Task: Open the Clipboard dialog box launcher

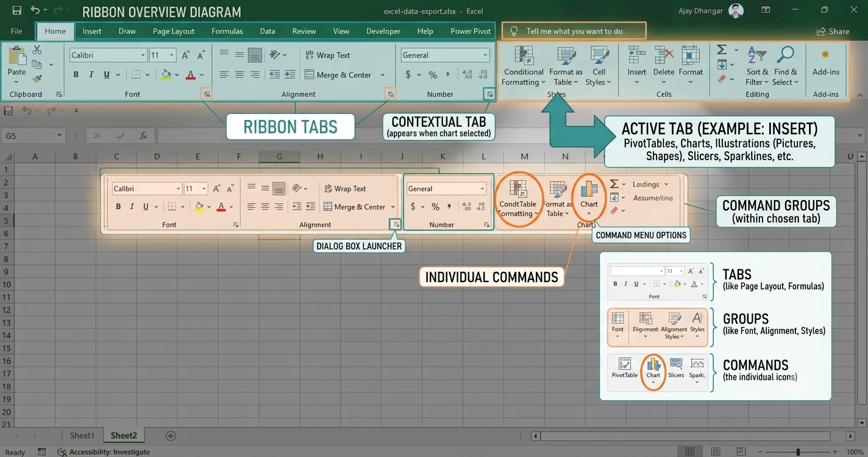Action: 59,94
